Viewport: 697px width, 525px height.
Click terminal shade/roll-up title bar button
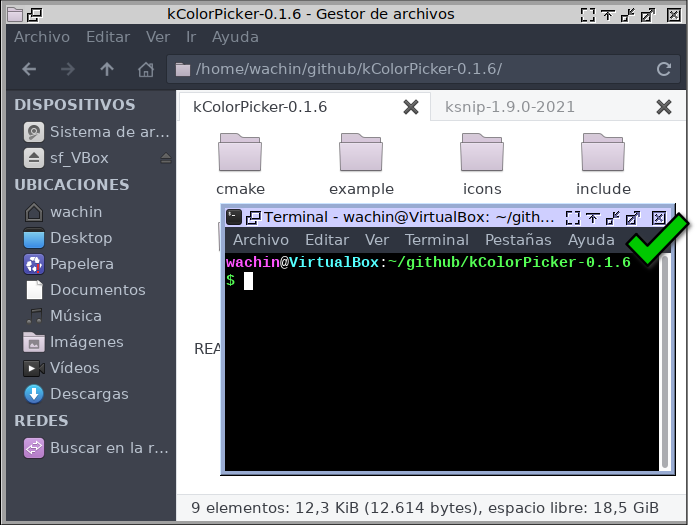click(x=593, y=217)
